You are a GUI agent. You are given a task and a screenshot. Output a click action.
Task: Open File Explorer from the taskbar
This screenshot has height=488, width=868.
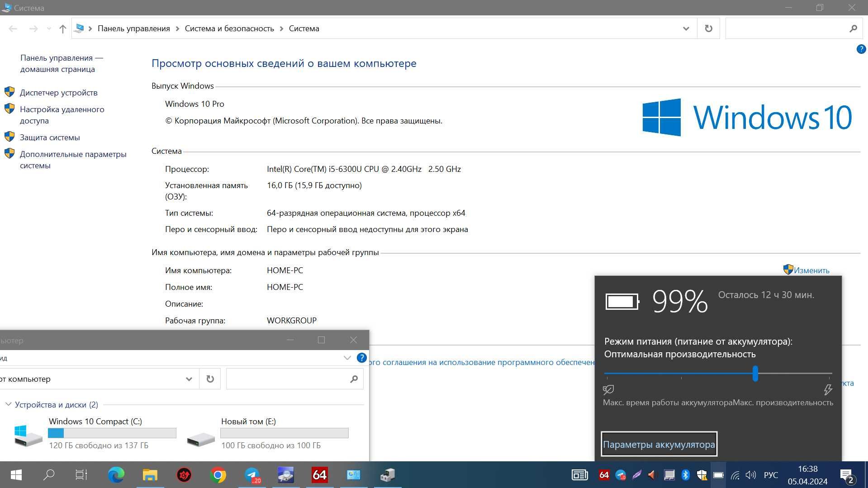click(x=150, y=475)
